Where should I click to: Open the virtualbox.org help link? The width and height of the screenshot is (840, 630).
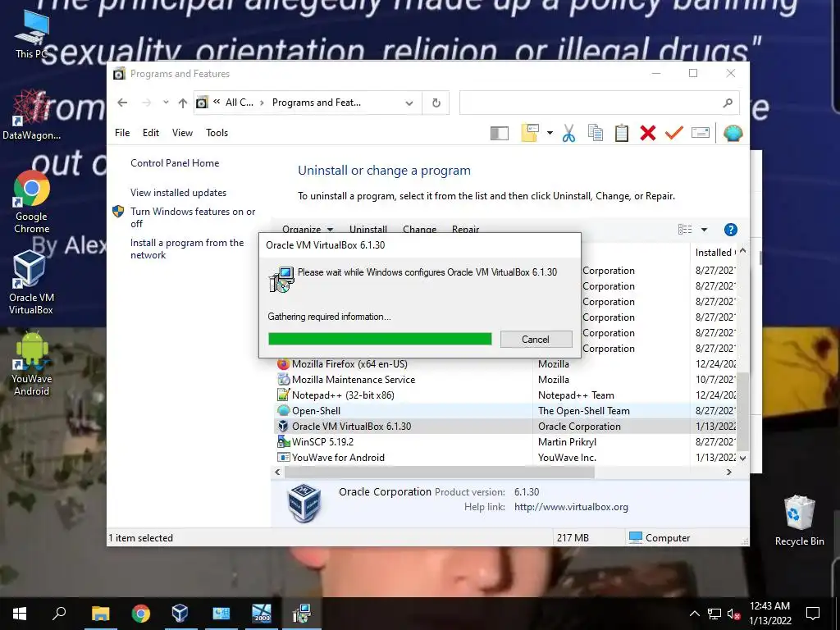point(571,507)
